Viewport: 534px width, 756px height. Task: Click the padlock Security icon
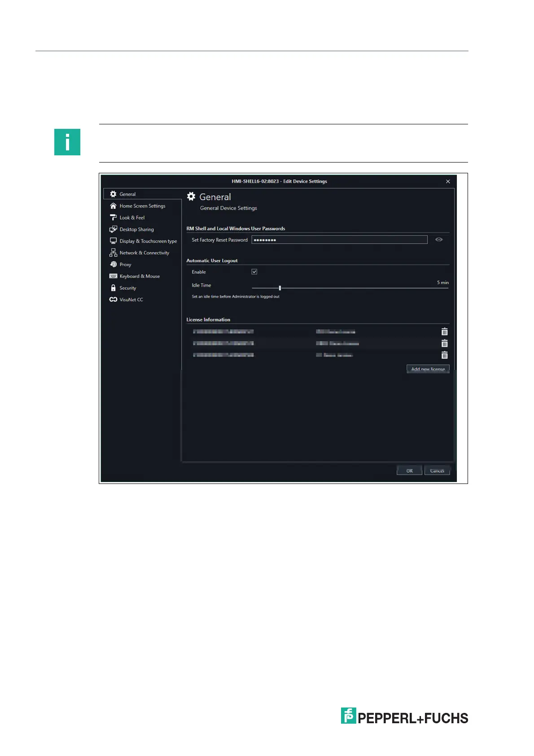[x=113, y=288]
